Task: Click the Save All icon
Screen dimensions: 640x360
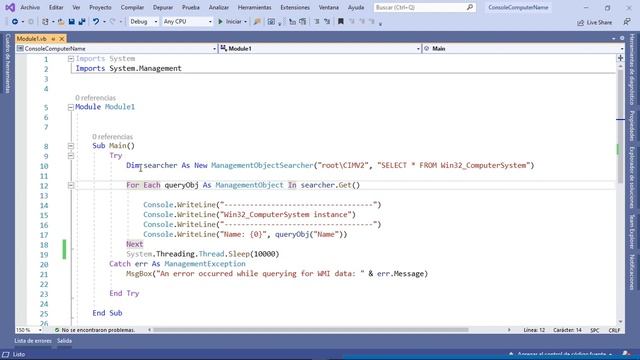Action: pyautogui.click(x=82, y=22)
